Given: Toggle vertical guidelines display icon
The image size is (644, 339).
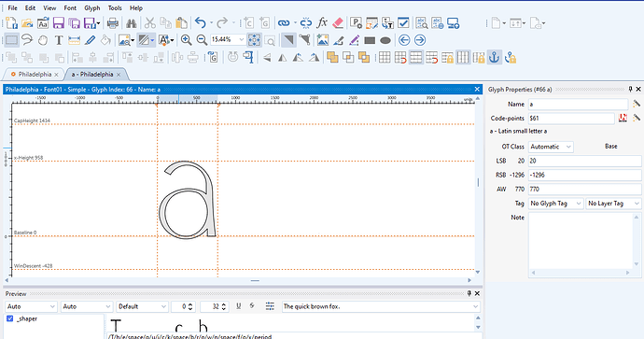Looking at the screenshot, I should point(463,57).
